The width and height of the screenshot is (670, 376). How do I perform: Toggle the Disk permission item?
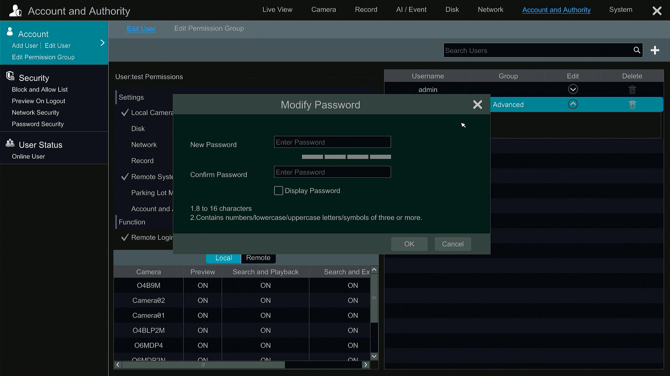[138, 129]
